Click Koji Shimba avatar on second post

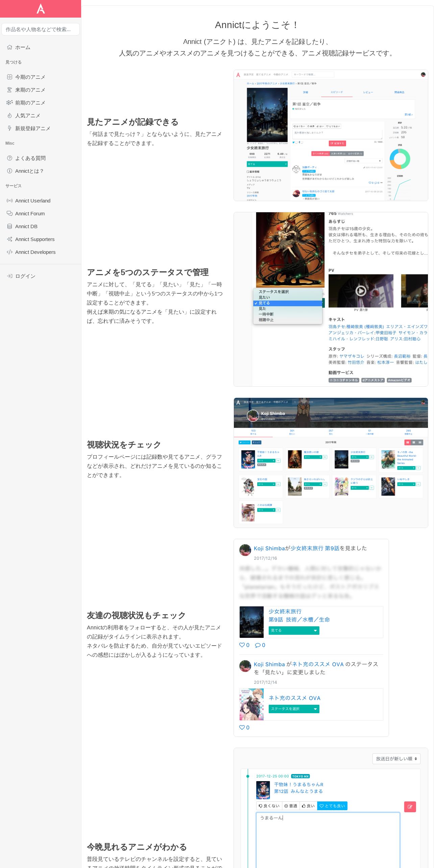pos(245,666)
